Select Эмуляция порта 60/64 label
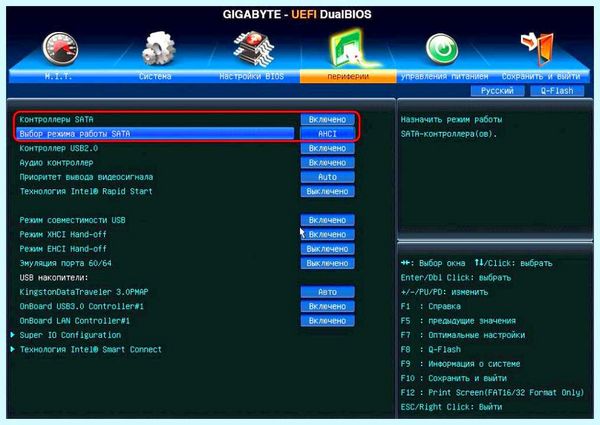Viewport: 600px width, 425px height. 65,264
